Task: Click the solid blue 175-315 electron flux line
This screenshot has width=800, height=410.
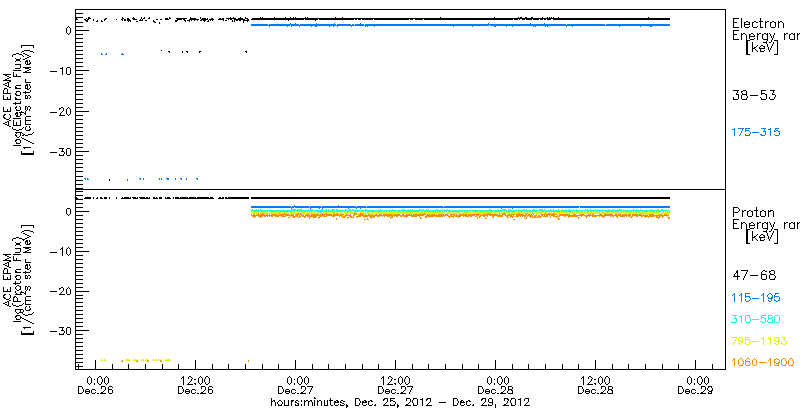Action: (x=459, y=25)
